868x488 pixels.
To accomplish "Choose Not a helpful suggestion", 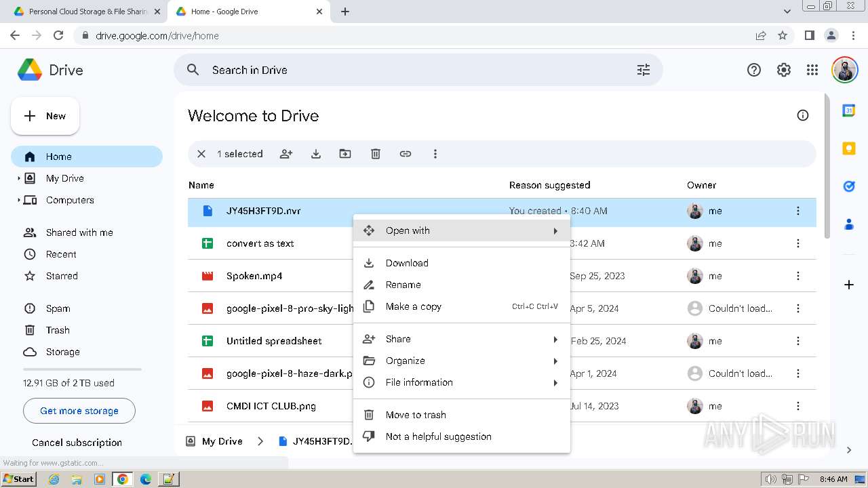I will coord(462,436).
